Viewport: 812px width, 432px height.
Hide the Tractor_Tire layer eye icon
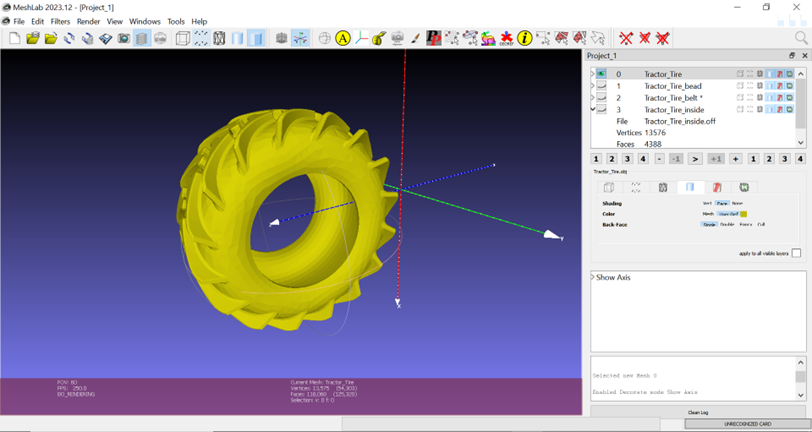point(601,74)
